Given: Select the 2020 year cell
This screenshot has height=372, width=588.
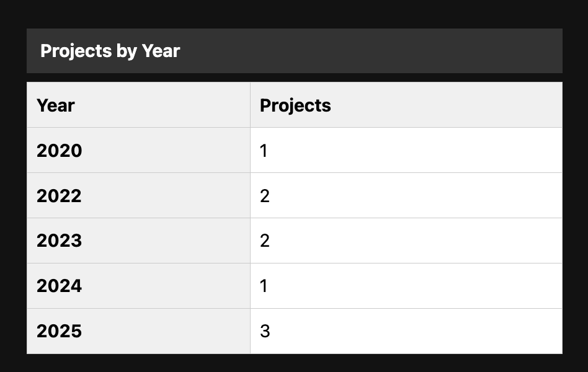Looking at the screenshot, I should [59, 151].
